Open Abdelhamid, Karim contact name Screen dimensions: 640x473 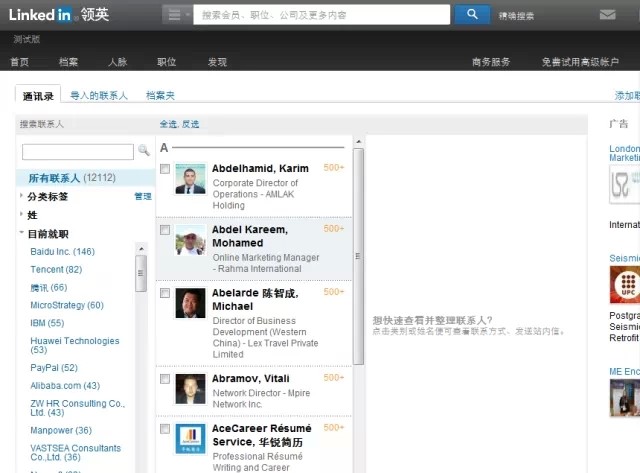point(260,169)
